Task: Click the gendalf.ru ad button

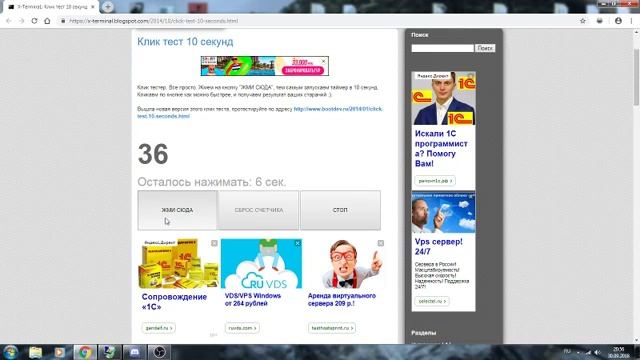Action: [x=158, y=328]
